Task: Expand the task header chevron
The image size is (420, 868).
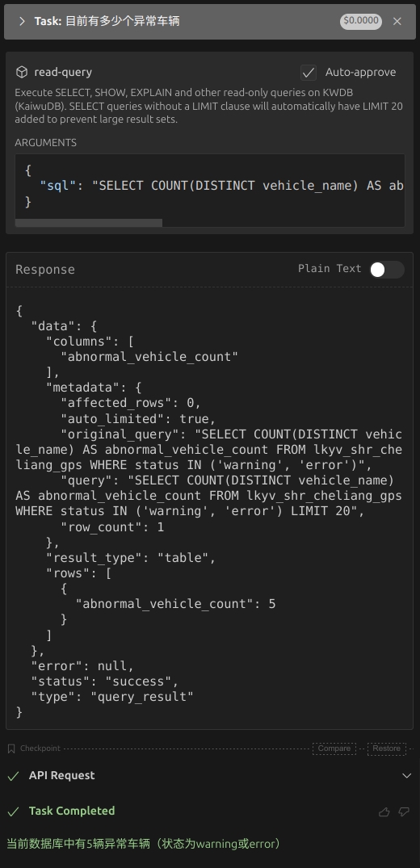Action: coord(22,21)
